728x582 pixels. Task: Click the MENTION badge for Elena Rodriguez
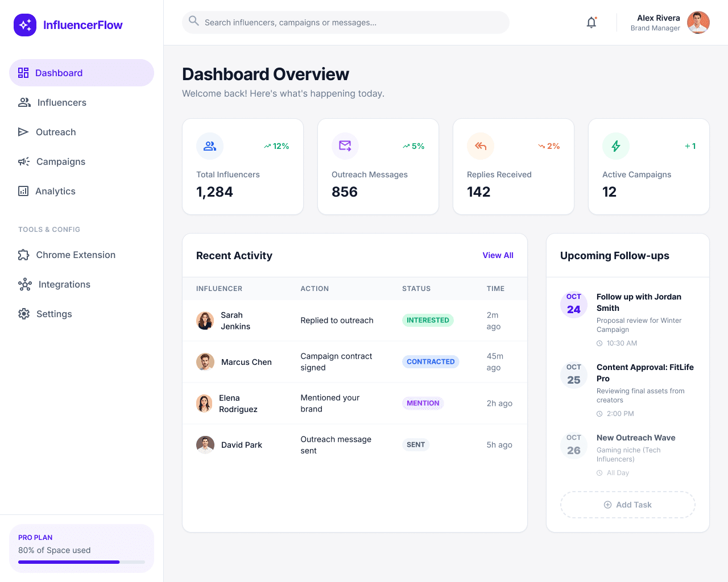click(x=423, y=403)
